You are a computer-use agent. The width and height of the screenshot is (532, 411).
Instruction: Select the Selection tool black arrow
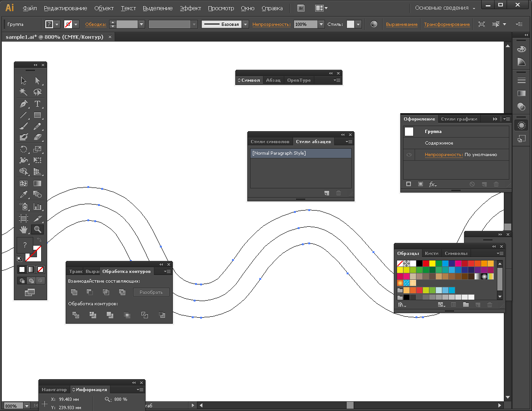pos(24,81)
